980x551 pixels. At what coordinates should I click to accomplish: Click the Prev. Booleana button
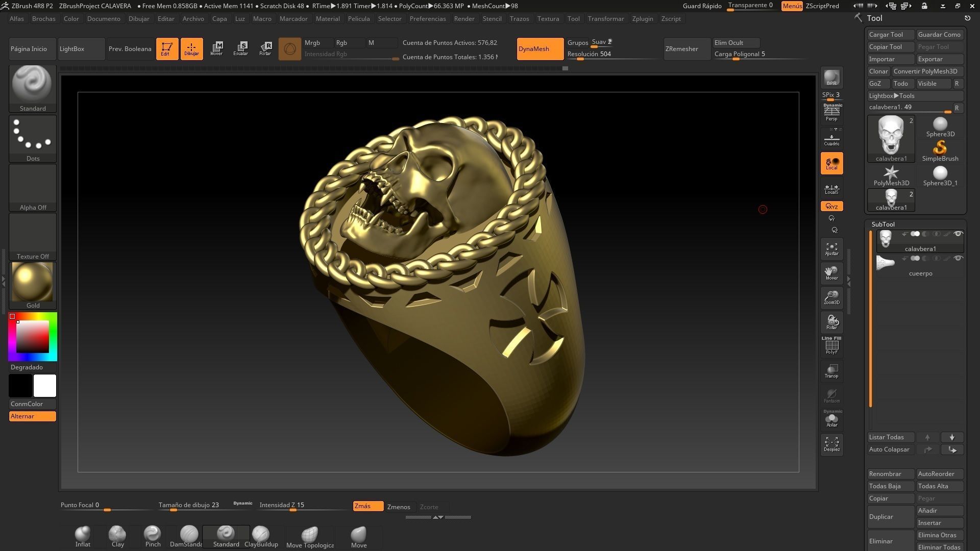click(130, 49)
